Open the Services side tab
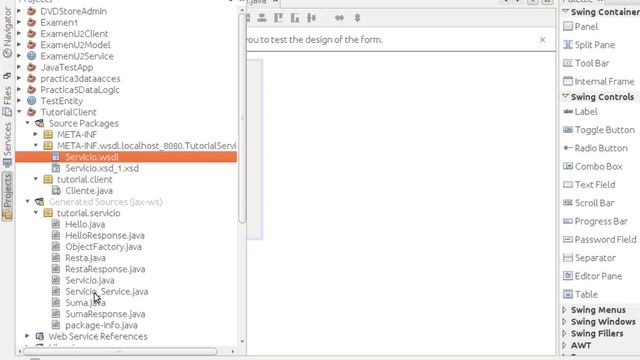The image size is (640, 360). pyautogui.click(x=7, y=144)
